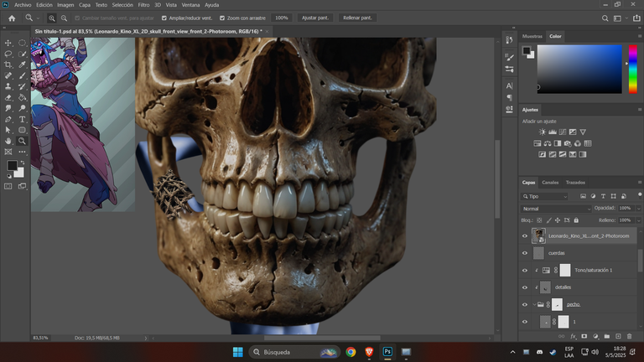Image resolution: width=644 pixels, height=362 pixels.
Task: Open the search icon at top right
Action: click(x=605, y=18)
